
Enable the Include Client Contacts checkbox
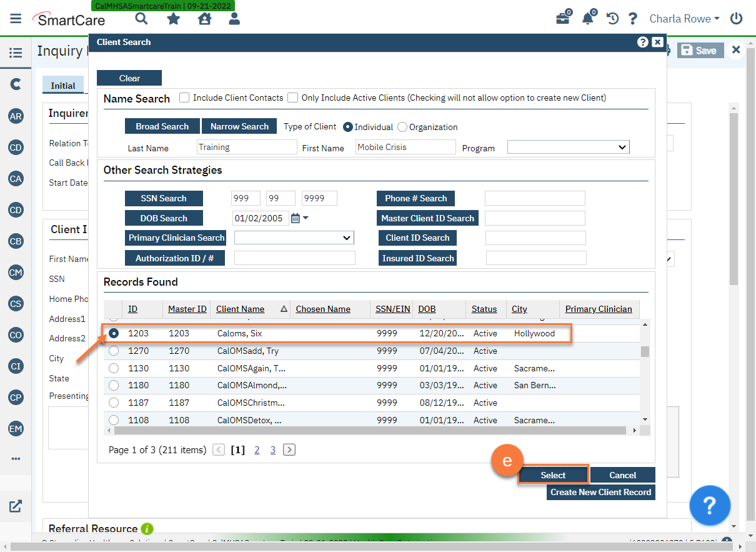coord(184,98)
